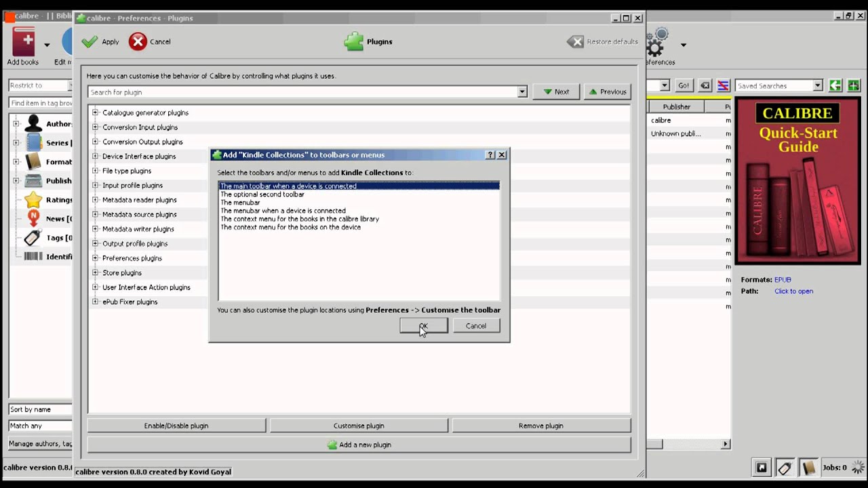Click the green arrow copy search icon

[835, 85]
